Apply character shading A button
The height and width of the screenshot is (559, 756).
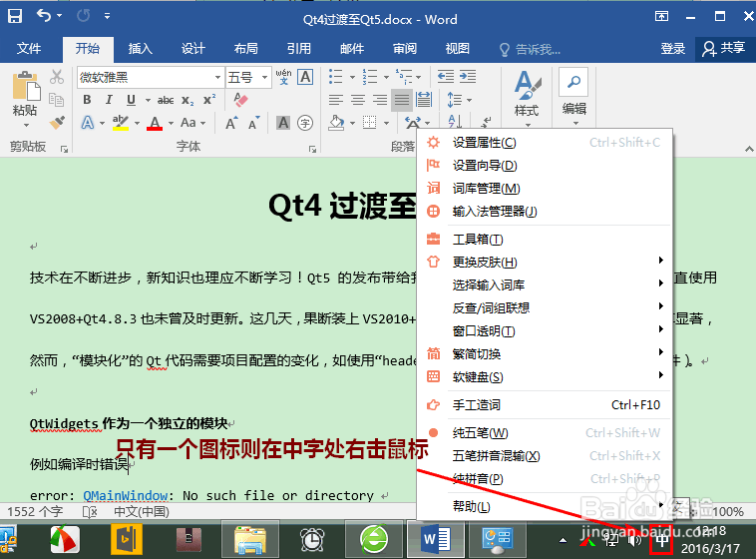click(283, 123)
